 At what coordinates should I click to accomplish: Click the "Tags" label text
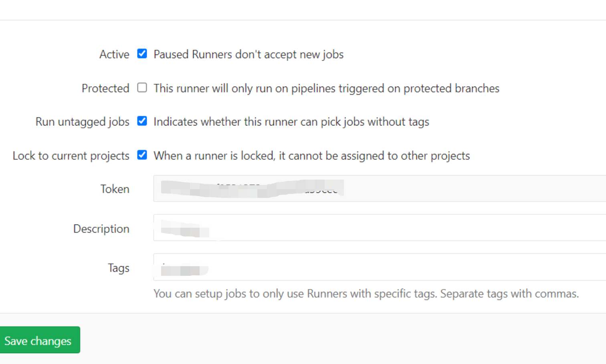(119, 268)
